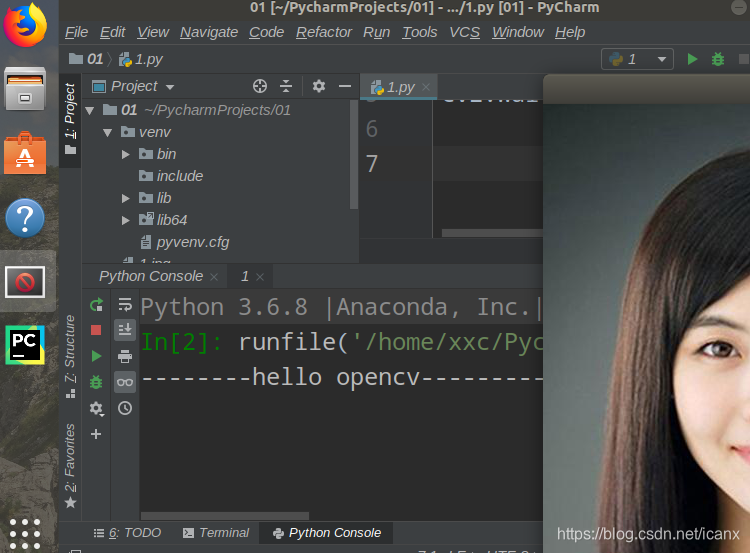
Task: Open the Navigate menu
Action: tap(209, 32)
